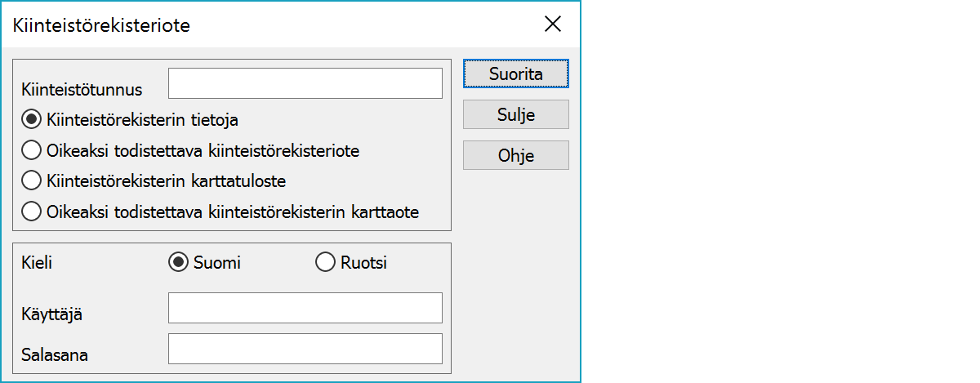Click the Salasana label text
Screen dimensions: 980x383
pos(55,354)
